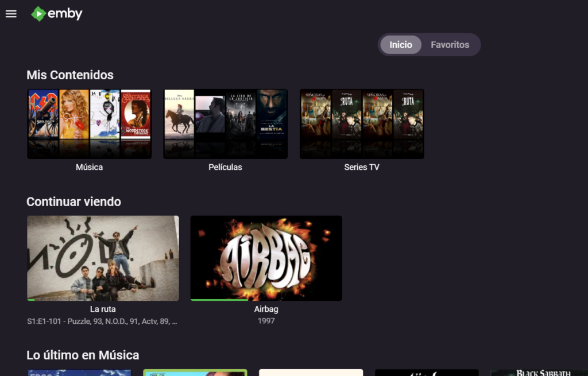Open the first album in Lo último en Música
The width and height of the screenshot is (588, 376).
79,373
